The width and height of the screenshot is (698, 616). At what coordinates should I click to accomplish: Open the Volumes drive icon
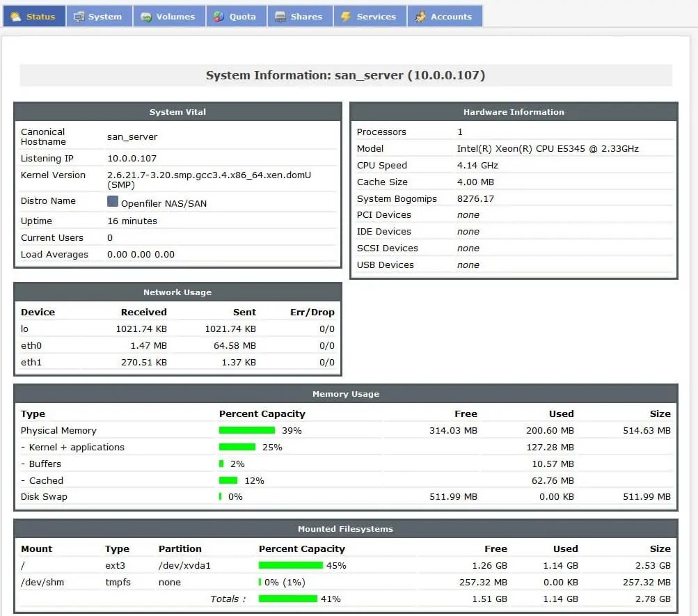(147, 15)
